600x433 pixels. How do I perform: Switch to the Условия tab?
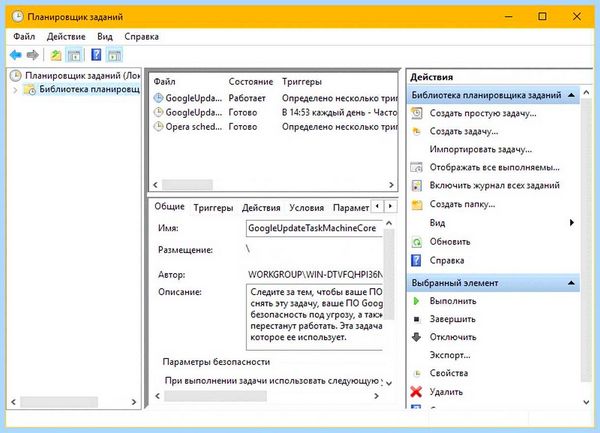(x=307, y=208)
